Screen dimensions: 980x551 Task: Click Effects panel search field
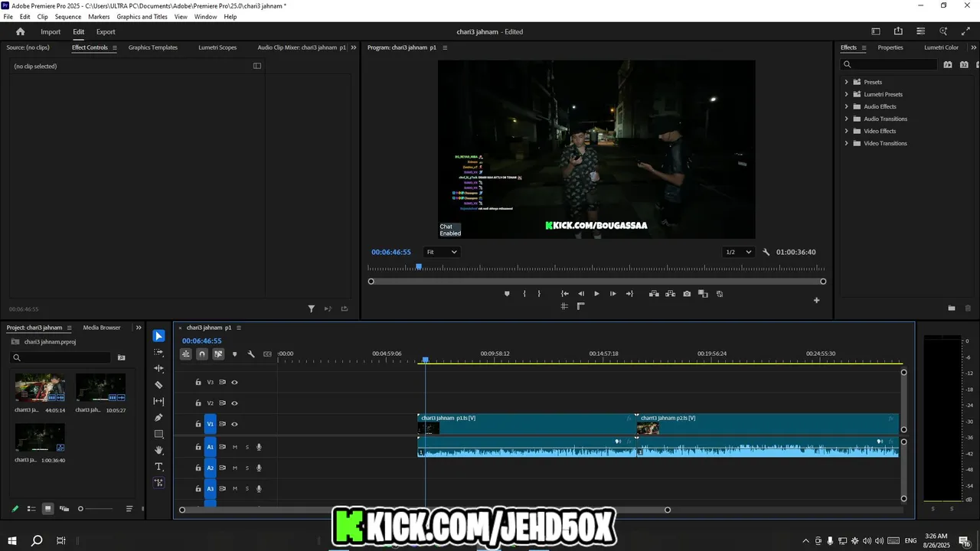coord(889,64)
